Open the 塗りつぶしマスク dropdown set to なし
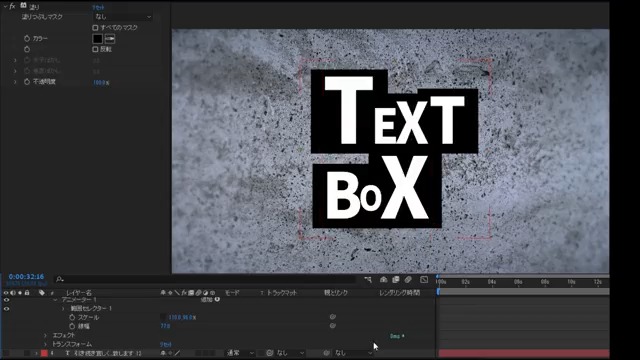Screen dimensions: 640x360 click(122, 17)
